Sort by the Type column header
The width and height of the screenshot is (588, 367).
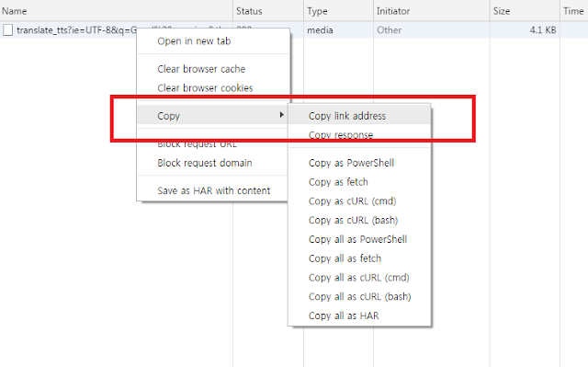click(339, 10)
